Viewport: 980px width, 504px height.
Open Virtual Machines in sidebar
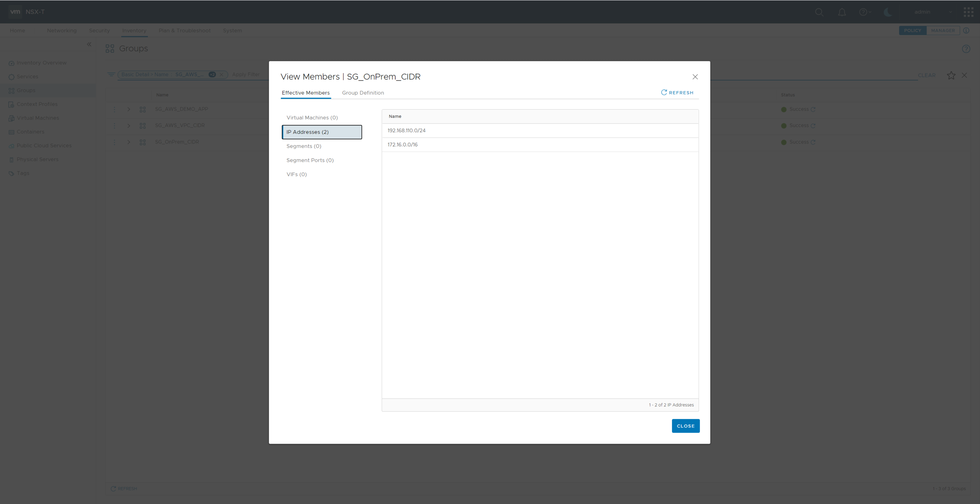pos(38,118)
